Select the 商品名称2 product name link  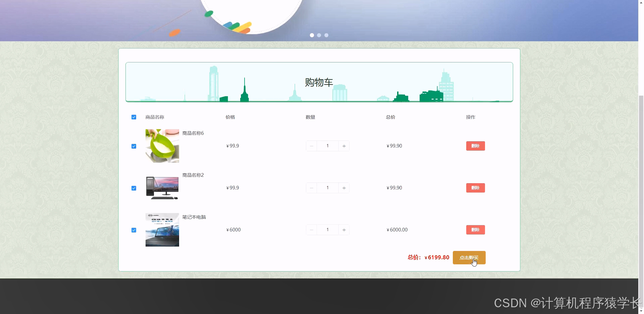pyautogui.click(x=193, y=175)
